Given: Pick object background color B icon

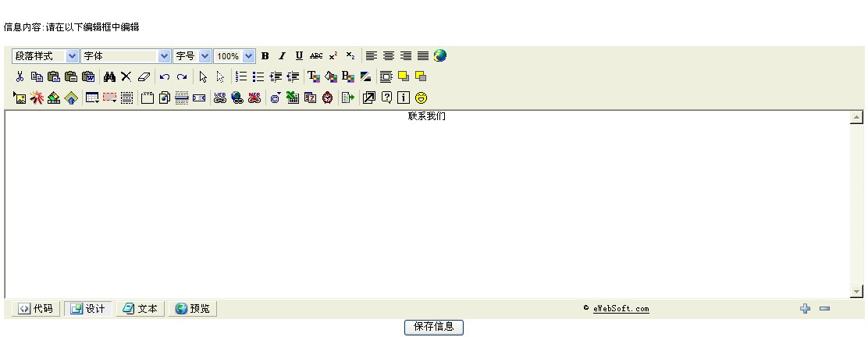Looking at the screenshot, I should point(348,77).
